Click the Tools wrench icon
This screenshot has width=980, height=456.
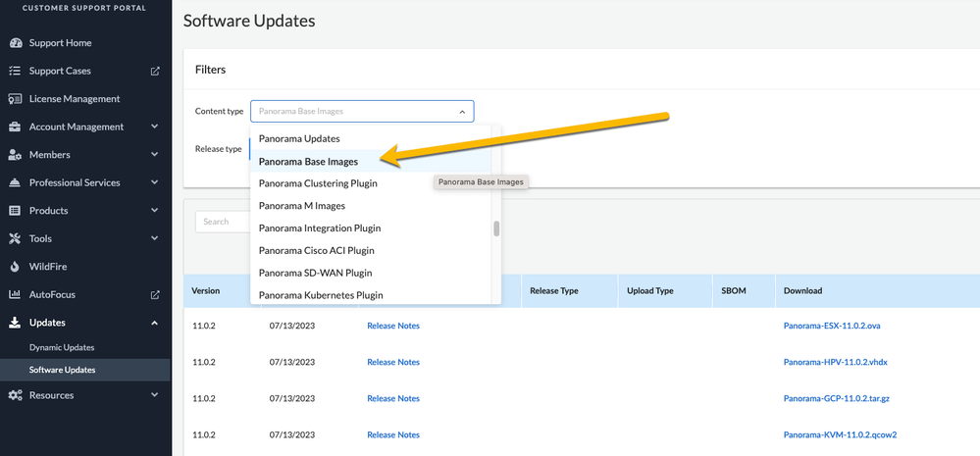coord(15,238)
